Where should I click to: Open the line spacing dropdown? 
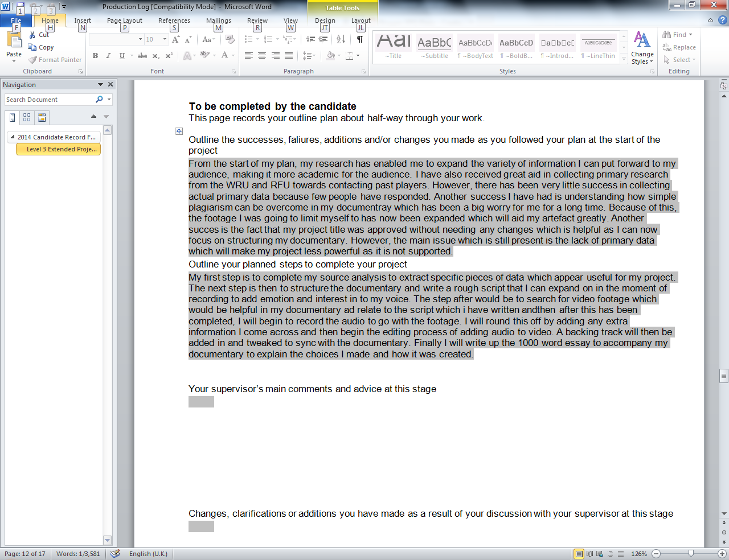(x=309, y=55)
